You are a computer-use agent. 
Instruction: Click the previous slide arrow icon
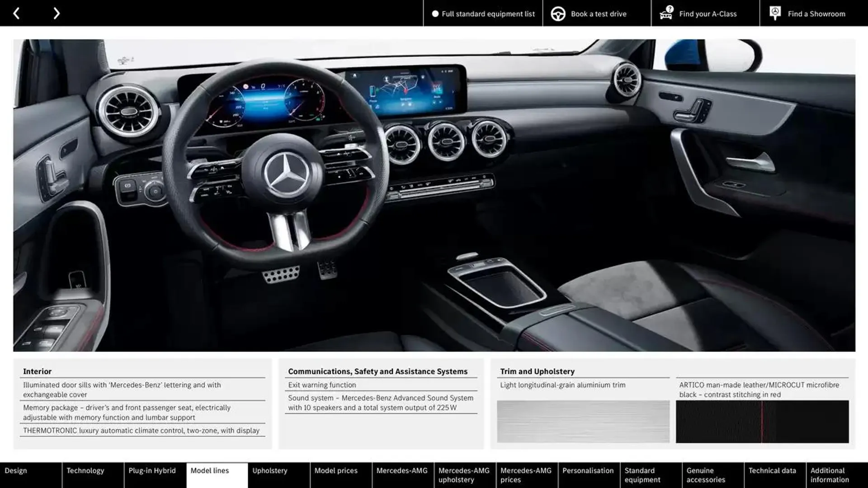point(15,13)
